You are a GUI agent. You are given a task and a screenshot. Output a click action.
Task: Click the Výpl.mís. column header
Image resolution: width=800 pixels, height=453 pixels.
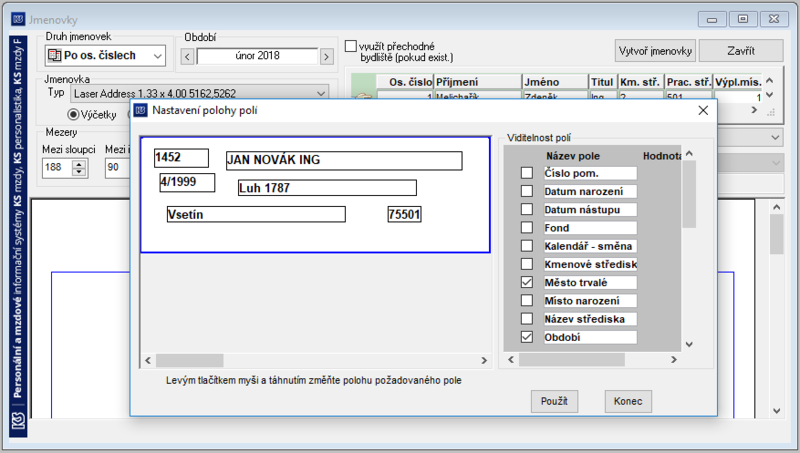click(738, 82)
